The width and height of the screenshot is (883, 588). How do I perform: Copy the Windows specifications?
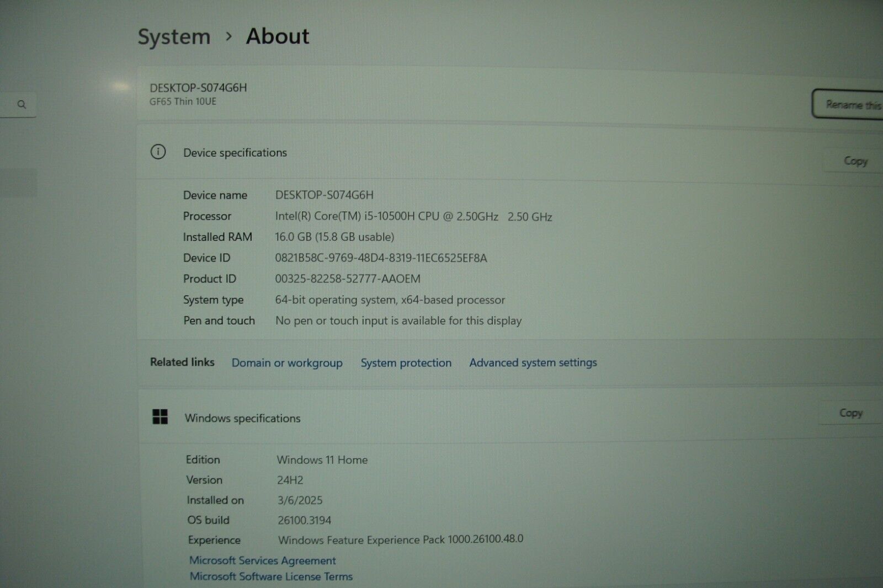click(850, 413)
